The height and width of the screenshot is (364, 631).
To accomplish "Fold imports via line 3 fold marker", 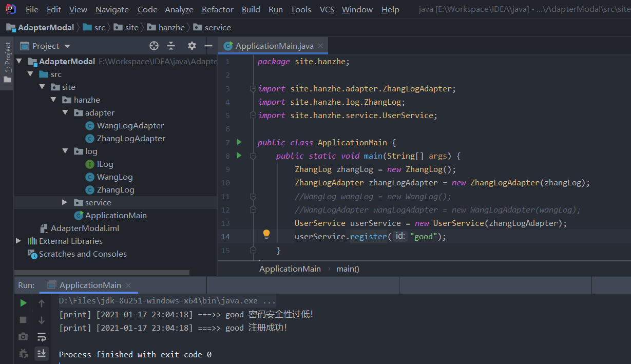I will (x=253, y=89).
